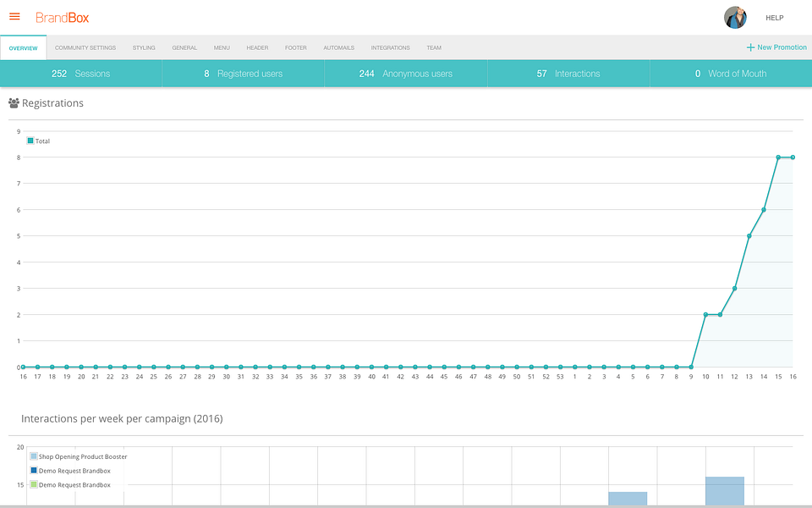Image resolution: width=812 pixels, height=508 pixels.
Task: Click the 57 Interactions tile
Action: [x=568, y=74]
